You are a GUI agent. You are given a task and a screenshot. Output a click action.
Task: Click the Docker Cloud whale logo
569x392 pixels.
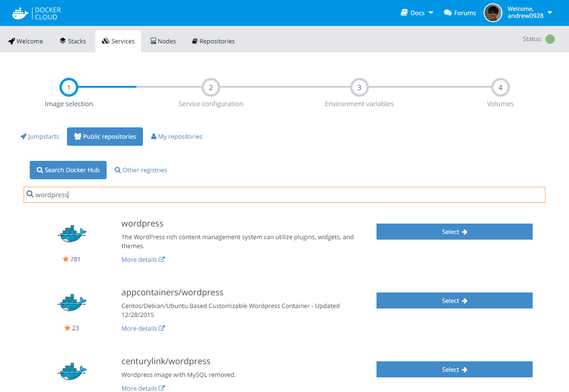pyautogui.click(x=20, y=13)
